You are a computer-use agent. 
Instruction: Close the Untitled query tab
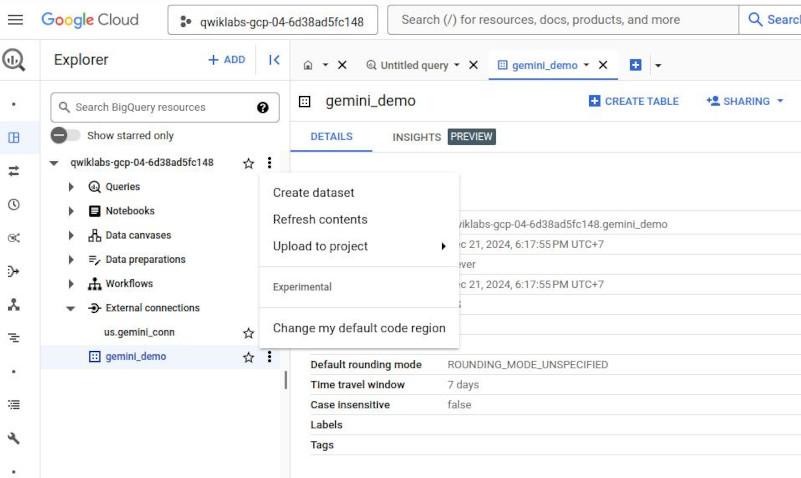[474, 65]
